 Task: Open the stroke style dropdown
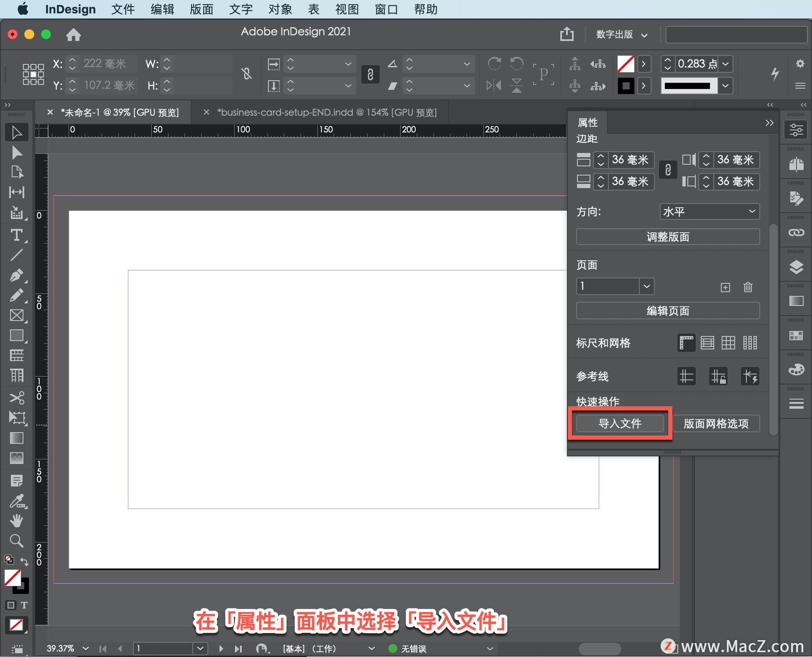[x=726, y=86]
